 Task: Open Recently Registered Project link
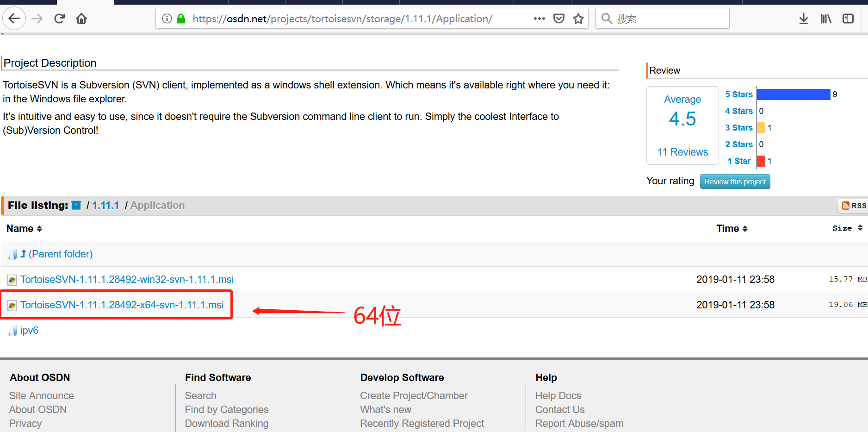tap(422, 423)
